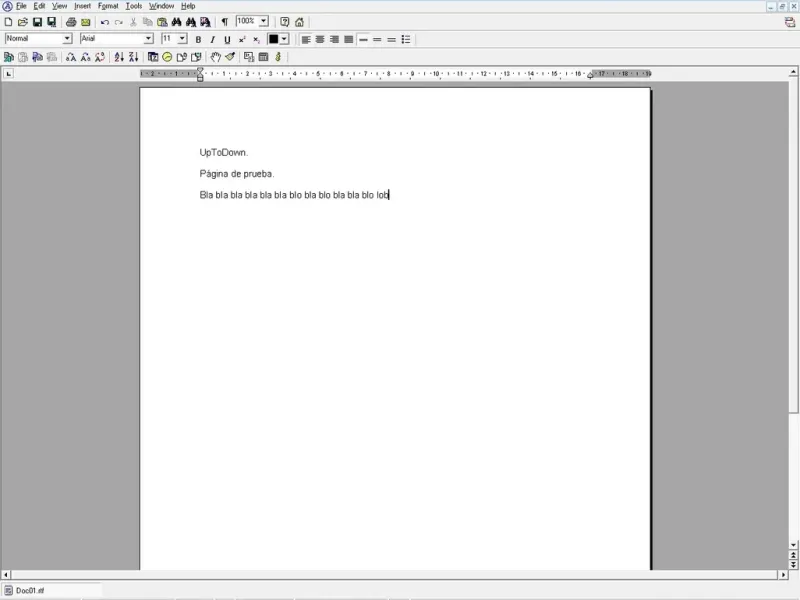Align the paragraph to the left
This screenshot has height=600, width=800.
306,39
